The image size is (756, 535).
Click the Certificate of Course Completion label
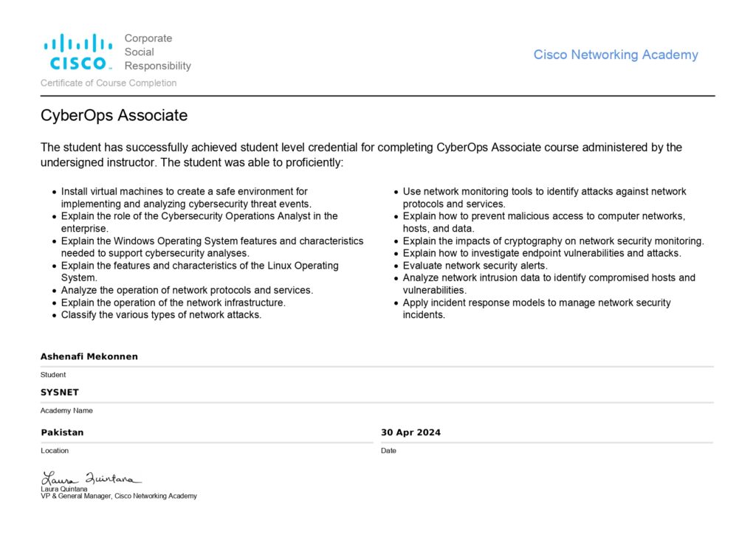[x=109, y=83]
